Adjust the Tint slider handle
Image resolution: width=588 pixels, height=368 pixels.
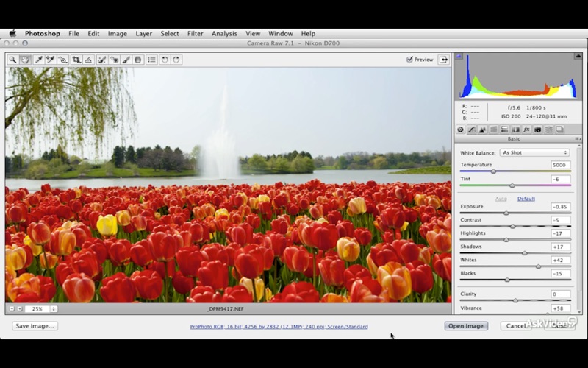pyautogui.click(x=512, y=185)
